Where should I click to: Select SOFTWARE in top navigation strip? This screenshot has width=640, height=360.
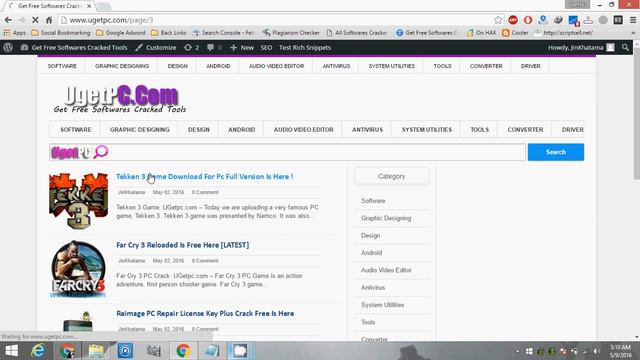tap(62, 66)
